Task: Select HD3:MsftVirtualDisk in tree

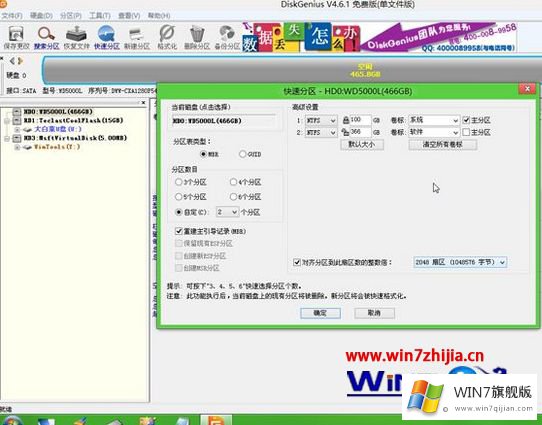Action: click(75, 138)
